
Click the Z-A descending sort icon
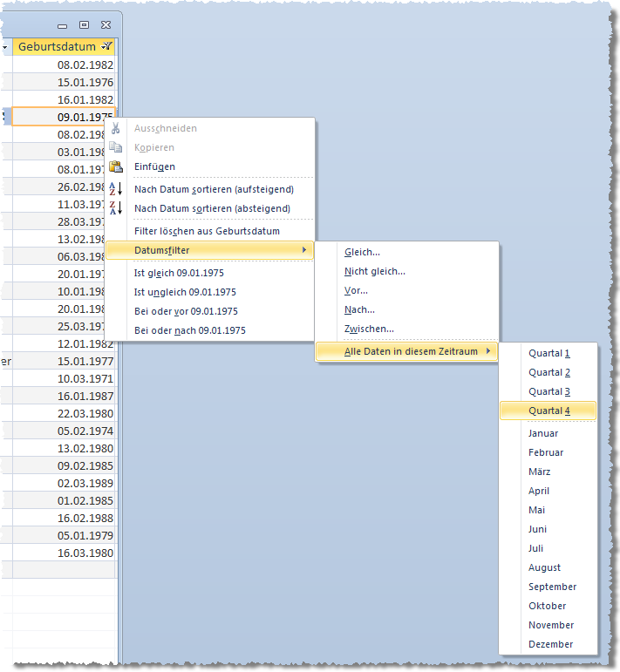click(116, 208)
